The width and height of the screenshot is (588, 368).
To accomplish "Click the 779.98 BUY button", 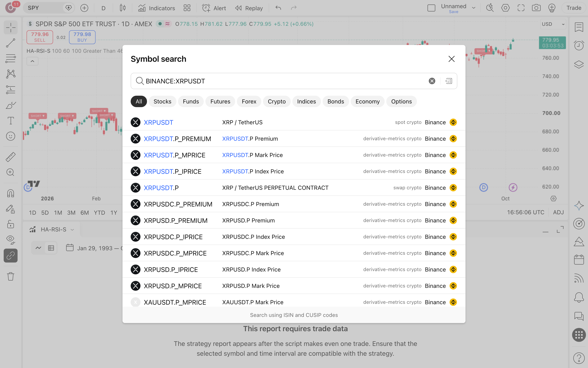I will click(x=82, y=37).
